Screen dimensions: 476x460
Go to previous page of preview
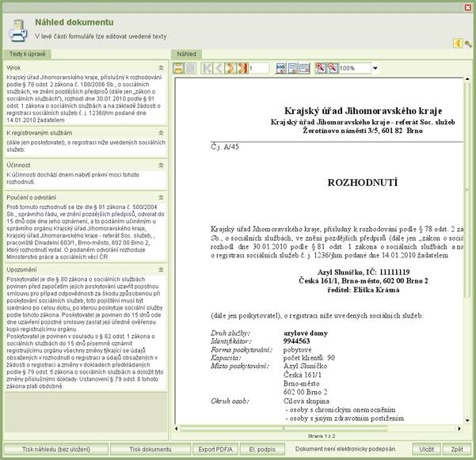click(219, 68)
